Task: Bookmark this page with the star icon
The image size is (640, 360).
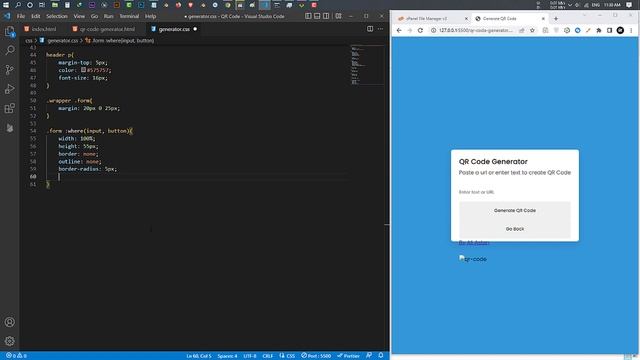Action: click(x=532, y=30)
